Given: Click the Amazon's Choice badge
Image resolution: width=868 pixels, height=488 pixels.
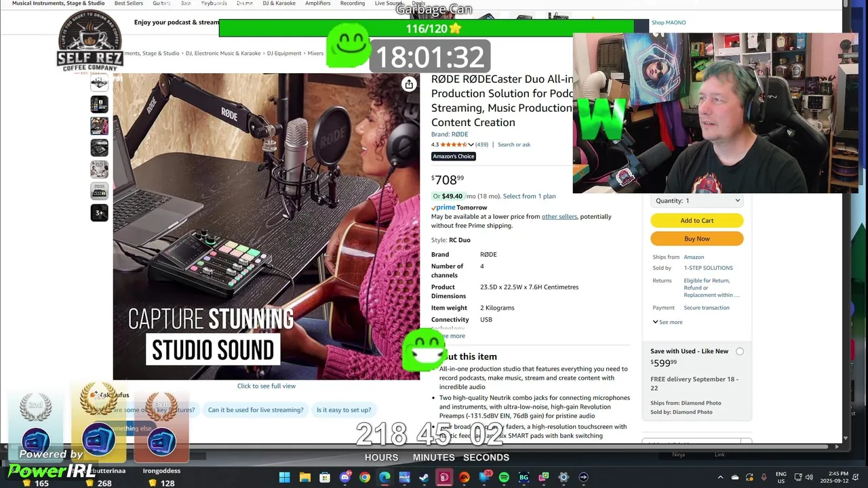Looking at the screenshot, I should click(x=454, y=157).
